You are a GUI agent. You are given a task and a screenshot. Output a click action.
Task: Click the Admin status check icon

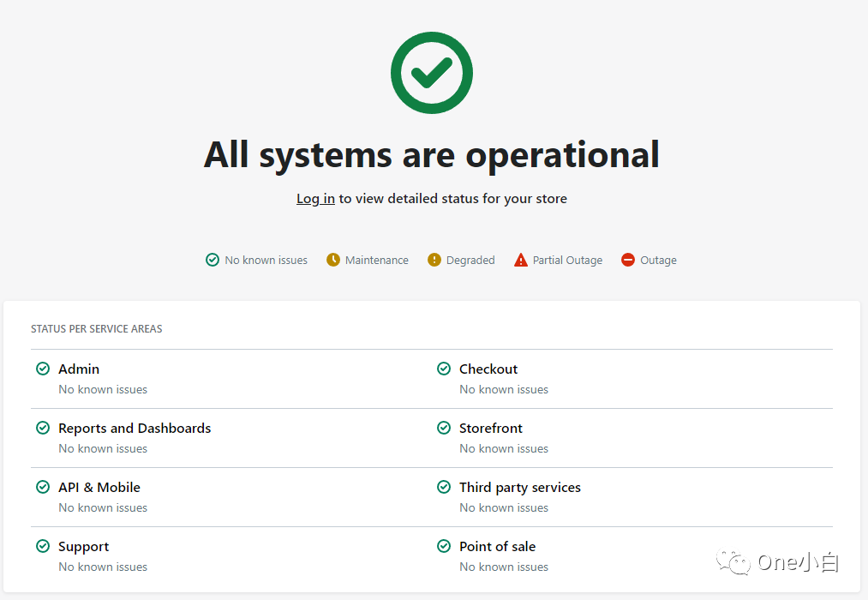(x=43, y=369)
